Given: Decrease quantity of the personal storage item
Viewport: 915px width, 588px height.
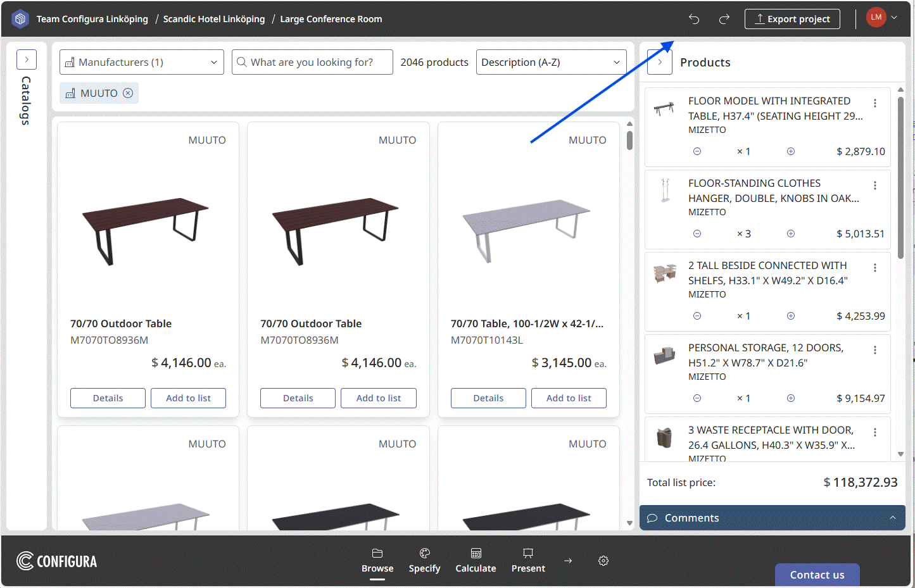Looking at the screenshot, I should pos(697,398).
